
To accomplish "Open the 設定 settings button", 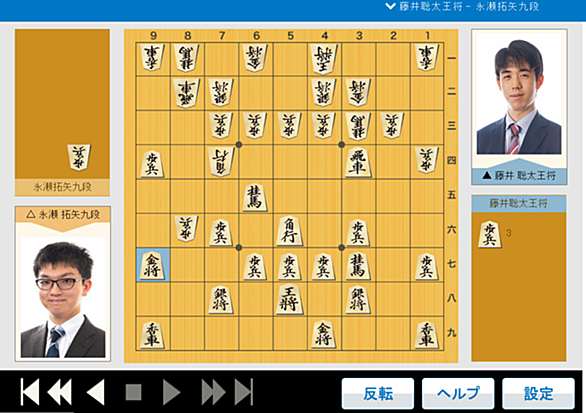I will point(538,394).
